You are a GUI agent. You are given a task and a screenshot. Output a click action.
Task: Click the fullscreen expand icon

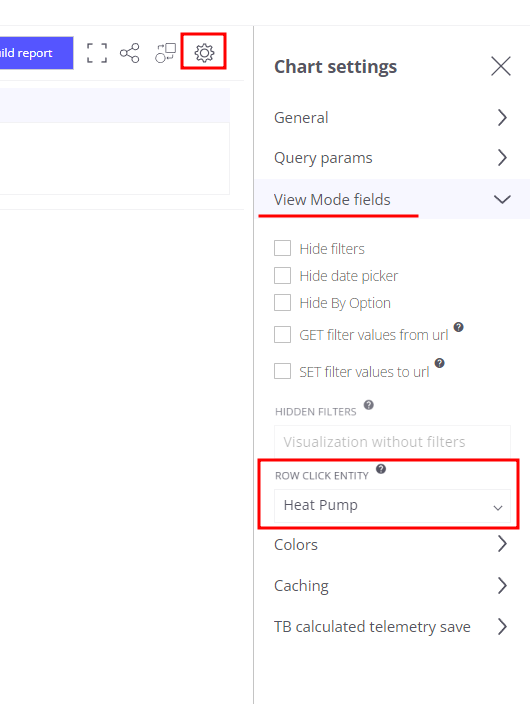(97, 53)
